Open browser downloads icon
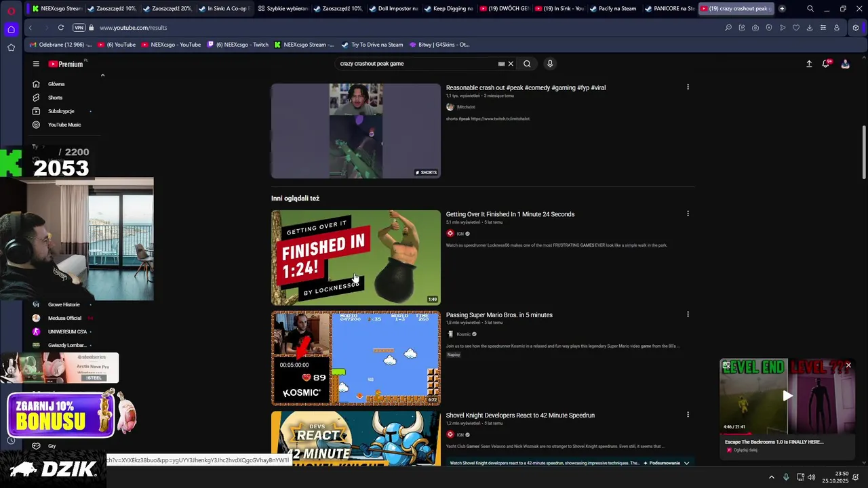 810,28
